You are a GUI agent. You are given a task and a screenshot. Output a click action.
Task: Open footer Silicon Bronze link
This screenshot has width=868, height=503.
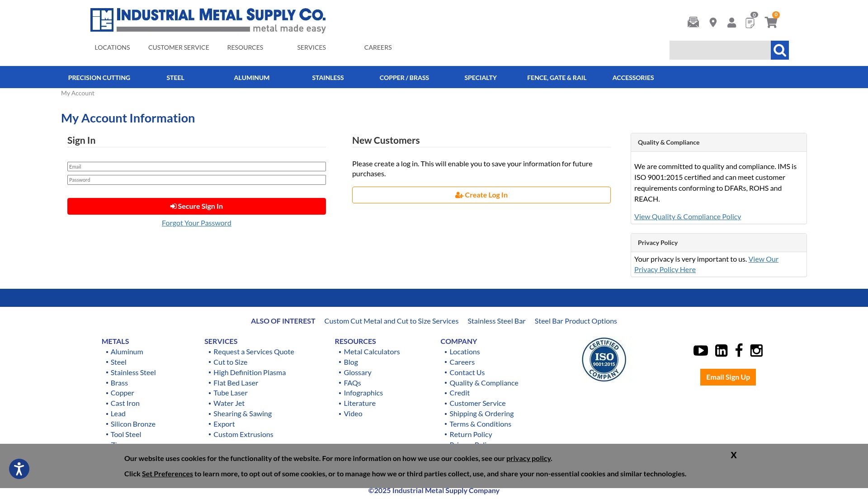[x=133, y=424]
